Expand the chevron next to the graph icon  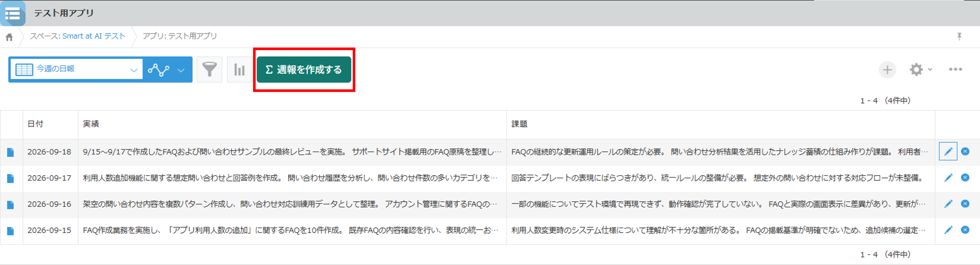[x=181, y=70]
